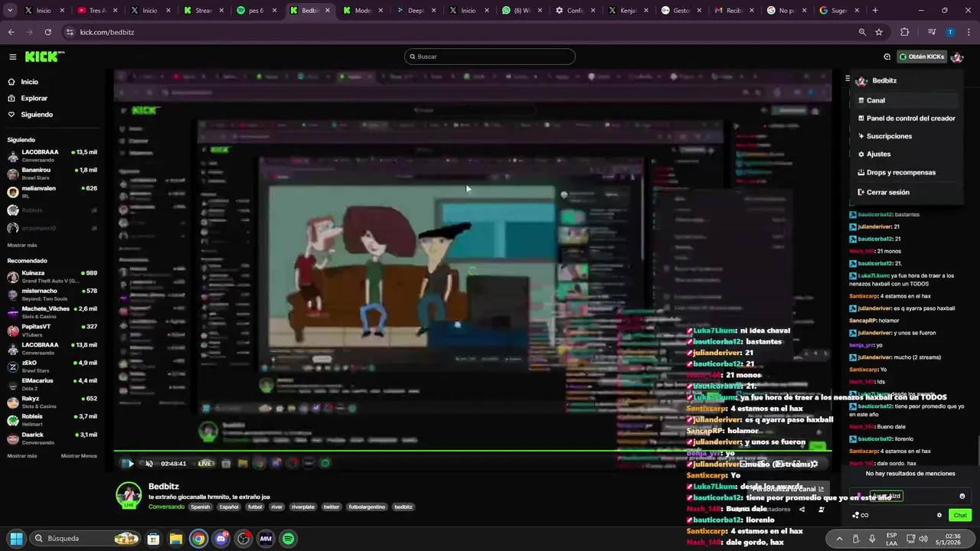Open browser zoom magnifier in address bar
The width and height of the screenshot is (980, 551).
click(x=862, y=32)
